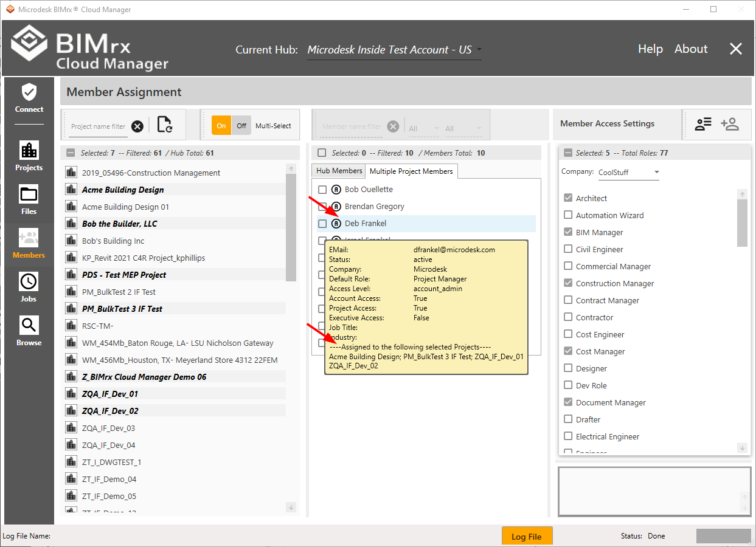Open the About menu
The width and height of the screenshot is (756, 547).
(691, 49)
